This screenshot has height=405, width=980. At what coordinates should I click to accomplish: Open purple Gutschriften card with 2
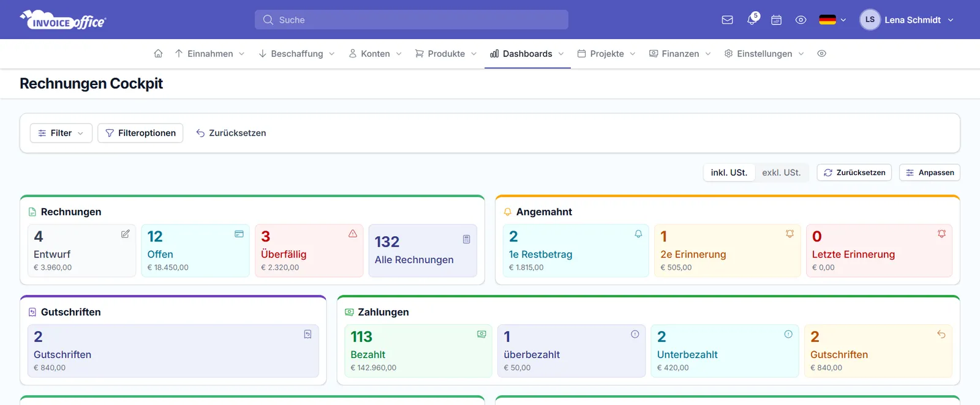tap(173, 351)
